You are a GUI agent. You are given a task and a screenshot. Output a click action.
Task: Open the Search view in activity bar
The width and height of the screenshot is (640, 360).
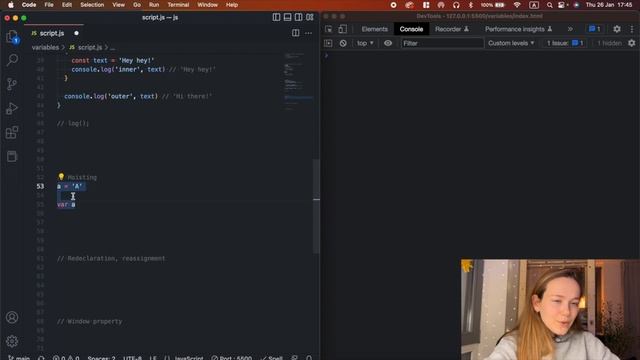(12, 60)
